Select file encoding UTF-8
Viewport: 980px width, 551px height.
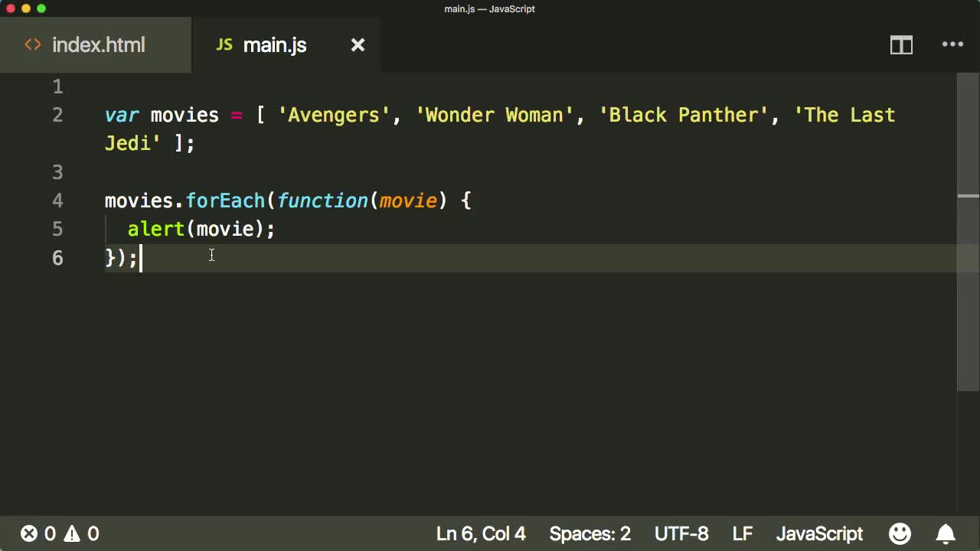pos(681,533)
